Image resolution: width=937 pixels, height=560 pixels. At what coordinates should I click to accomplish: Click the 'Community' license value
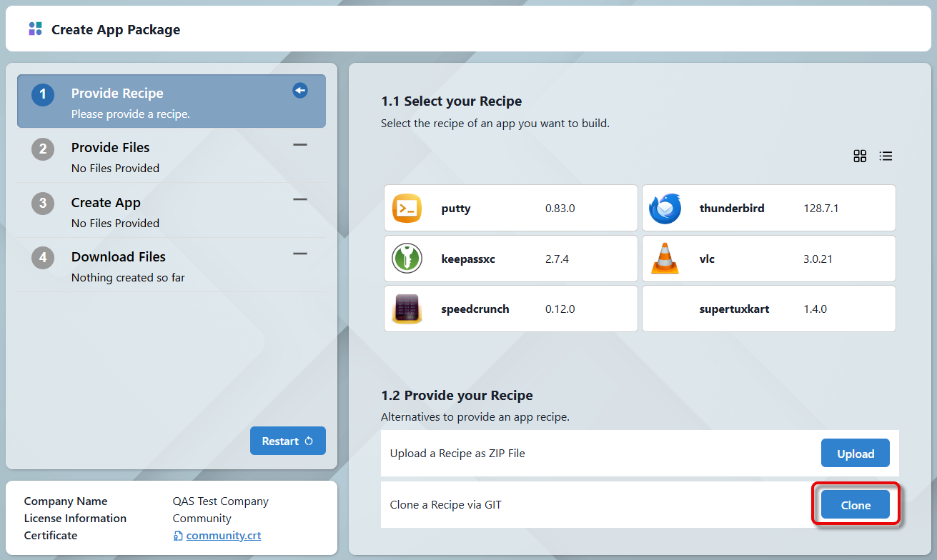pyautogui.click(x=202, y=519)
